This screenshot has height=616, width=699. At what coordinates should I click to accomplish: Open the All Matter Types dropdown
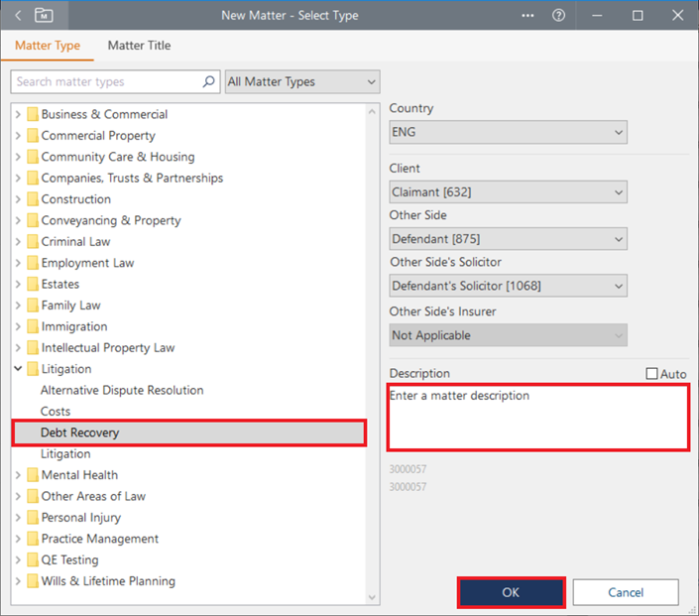pyautogui.click(x=302, y=82)
